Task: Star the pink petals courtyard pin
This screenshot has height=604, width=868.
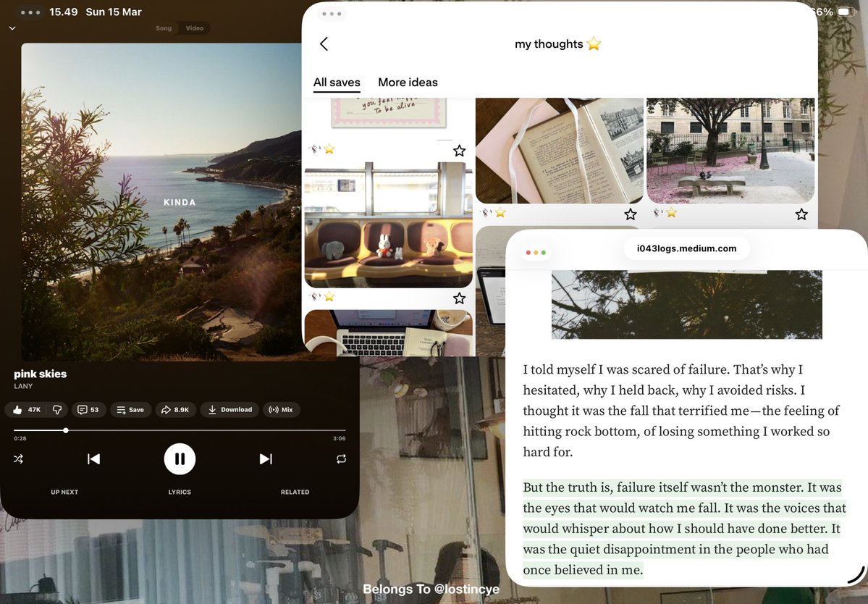Action: tap(801, 214)
